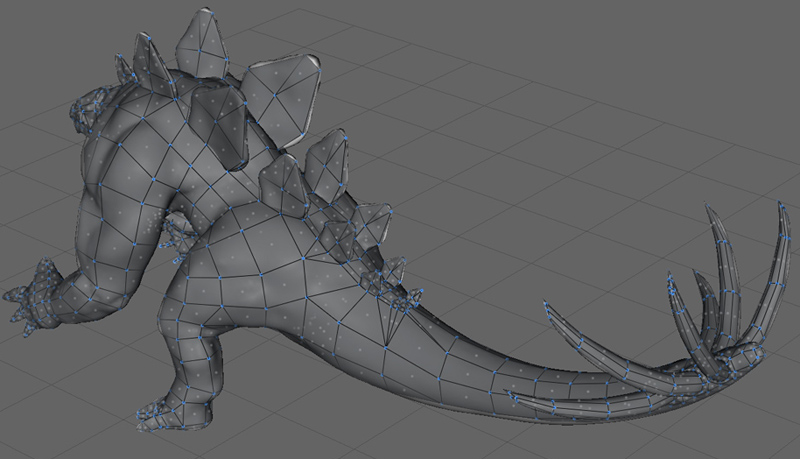
Task: Select the tallest dorsal plate on the creature's back
Action: (279, 100)
